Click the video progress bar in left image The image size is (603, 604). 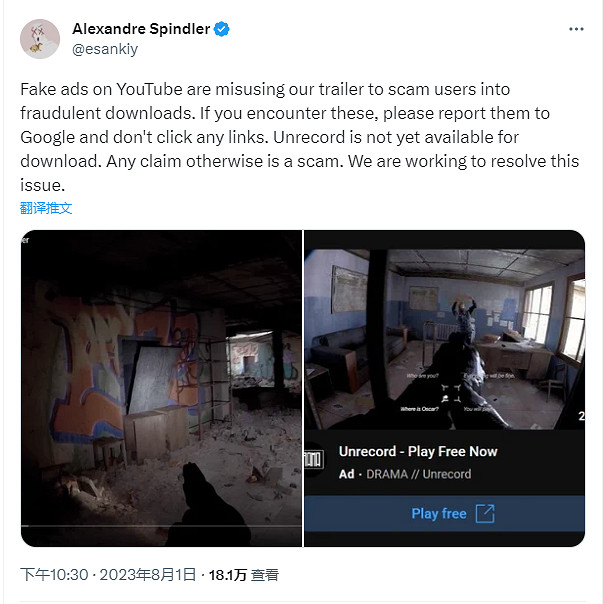point(161,526)
